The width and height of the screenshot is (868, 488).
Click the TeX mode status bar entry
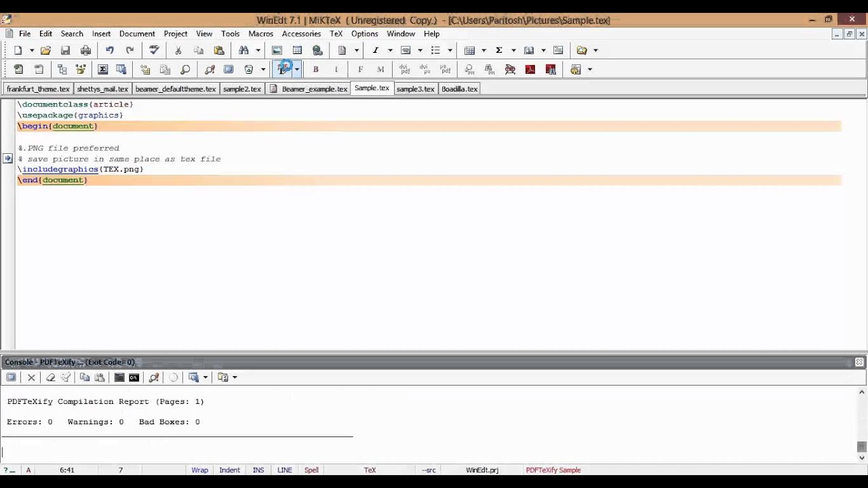coord(370,470)
